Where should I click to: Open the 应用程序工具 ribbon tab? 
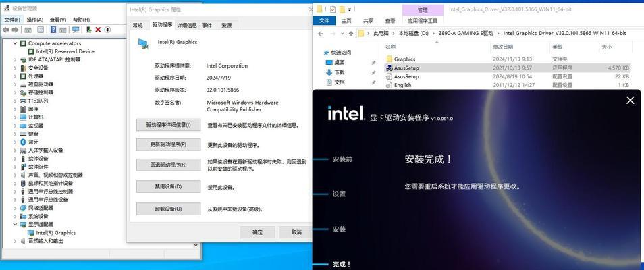pos(423,20)
